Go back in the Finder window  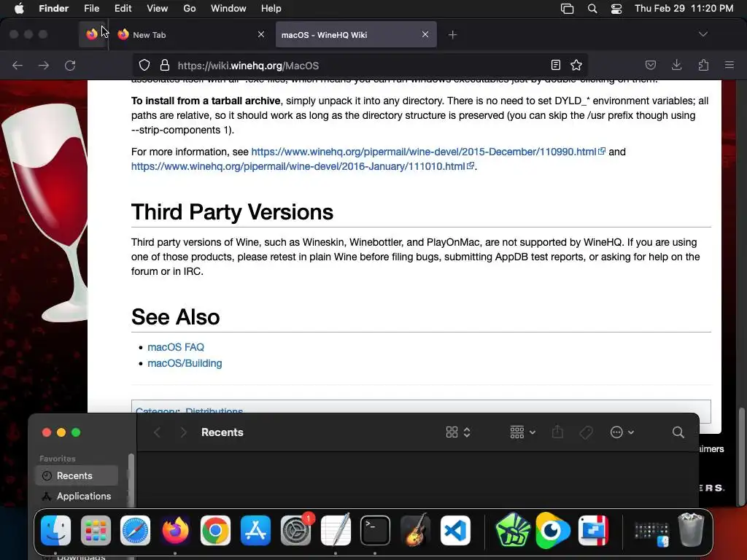click(x=158, y=432)
